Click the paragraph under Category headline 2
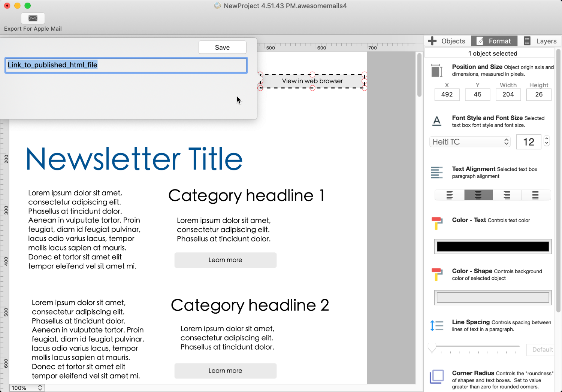 tap(227, 338)
